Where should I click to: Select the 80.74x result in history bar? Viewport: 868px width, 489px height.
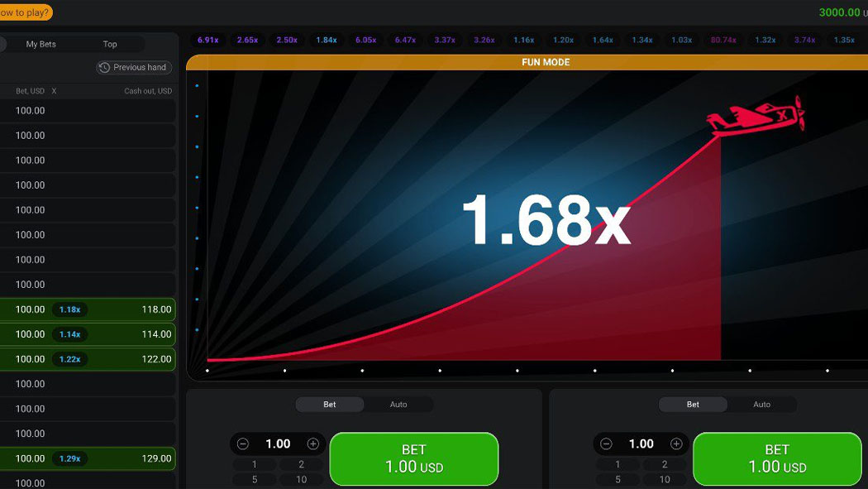[x=723, y=40]
